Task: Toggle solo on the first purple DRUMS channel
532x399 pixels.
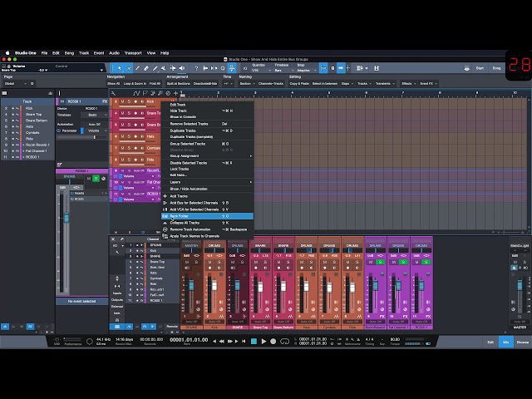Action: click(x=380, y=263)
